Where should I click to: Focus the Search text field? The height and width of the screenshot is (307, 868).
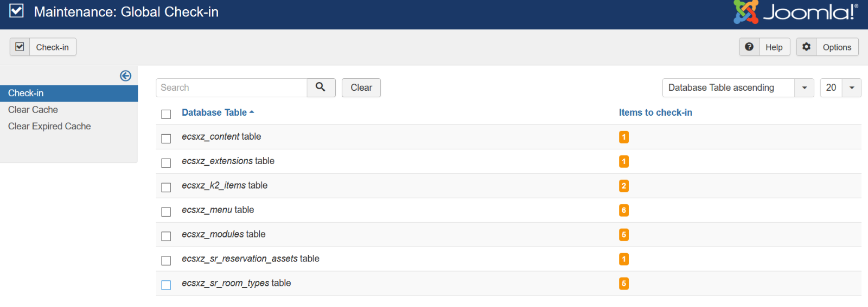tap(232, 87)
